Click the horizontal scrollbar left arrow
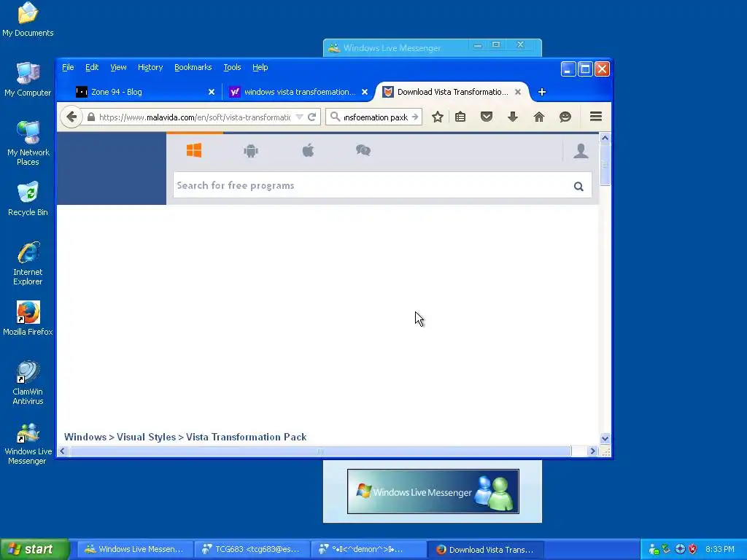The width and height of the screenshot is (747, 560). click(63, 451)
